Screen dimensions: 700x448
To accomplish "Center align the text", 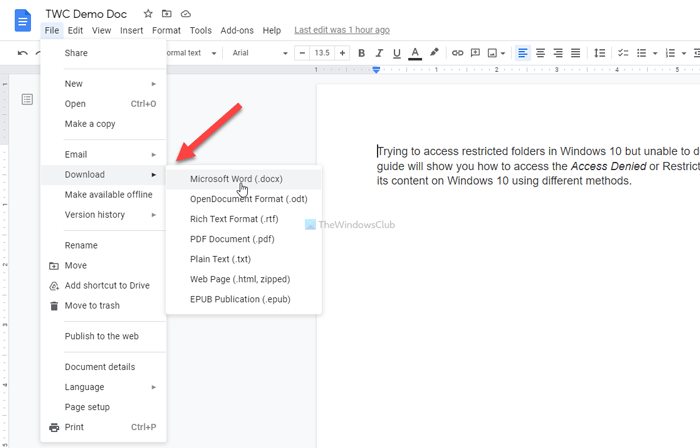I will (x=540, y=52).
